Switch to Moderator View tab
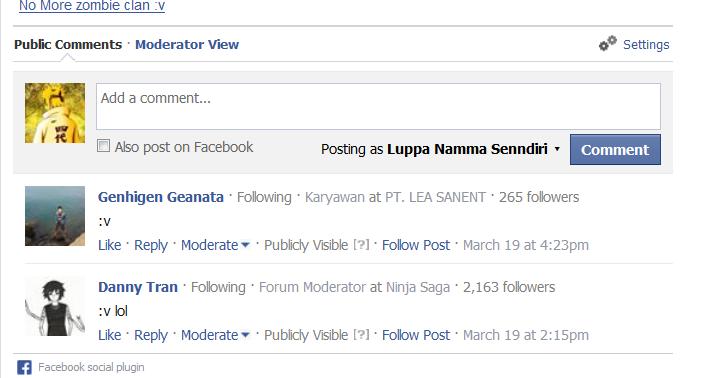Viewport: 706px width, 378px height. coord(187,45)
